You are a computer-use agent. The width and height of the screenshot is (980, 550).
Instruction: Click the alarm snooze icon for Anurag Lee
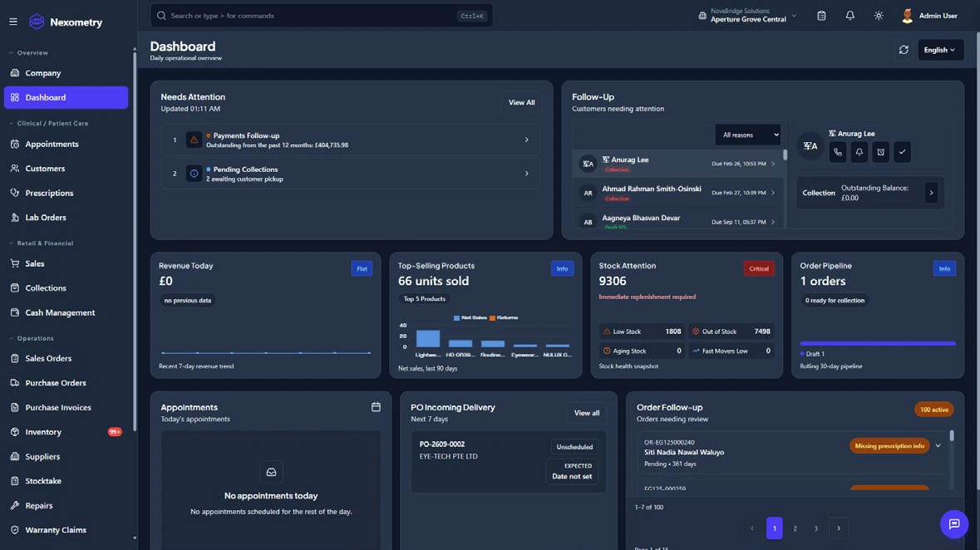tap(880, 152)
